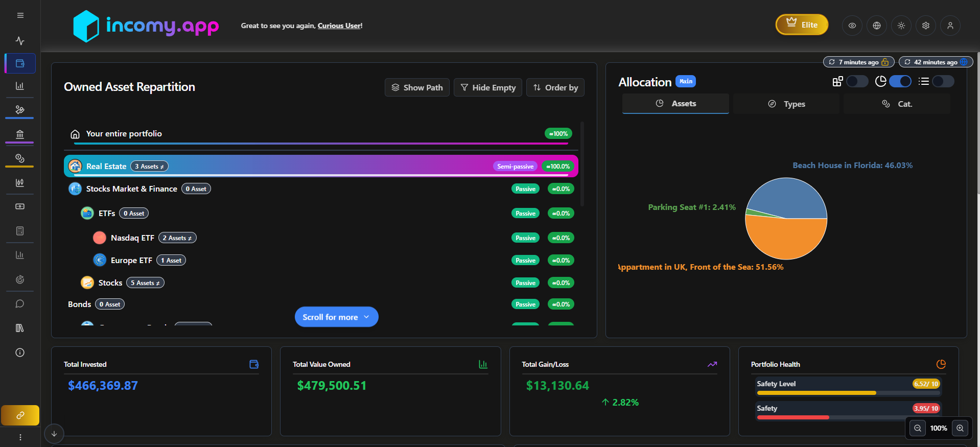Click the 3 Assets badge on Real Estate
Screen dimensions: 980x447
[x=149, y=166]
